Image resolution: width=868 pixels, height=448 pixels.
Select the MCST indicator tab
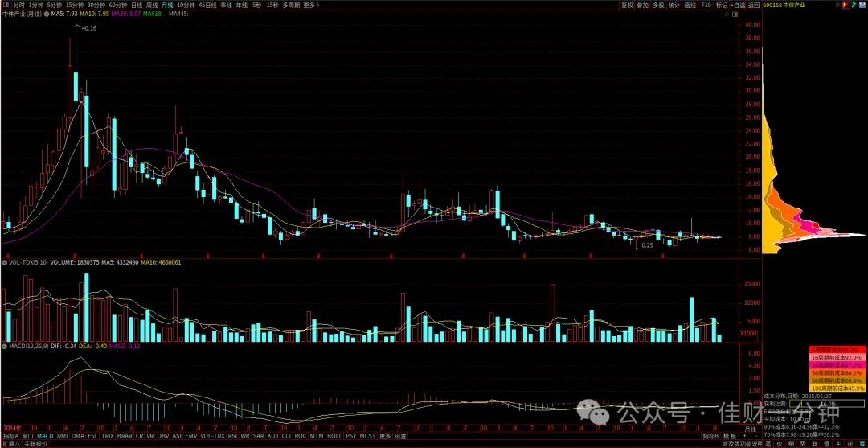[367, 436]
